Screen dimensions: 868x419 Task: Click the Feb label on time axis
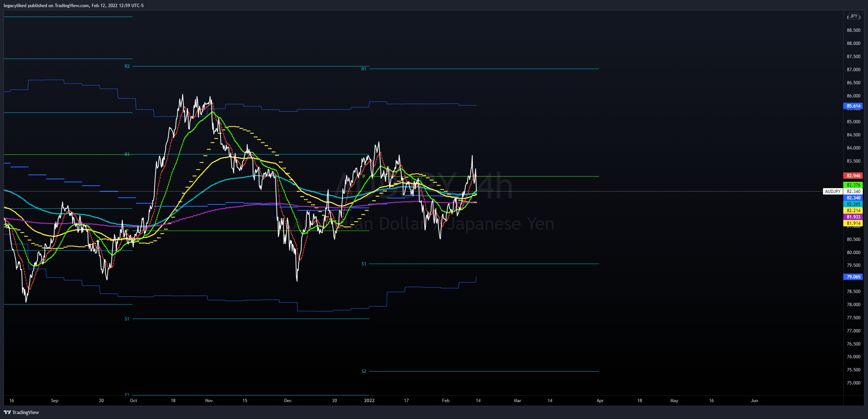(x=446, y=401)
